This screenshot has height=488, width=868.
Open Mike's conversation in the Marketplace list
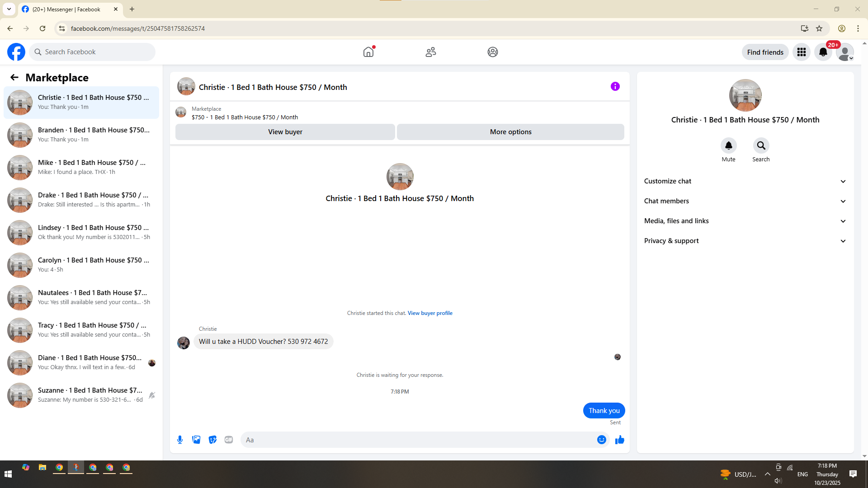(81, 167)
